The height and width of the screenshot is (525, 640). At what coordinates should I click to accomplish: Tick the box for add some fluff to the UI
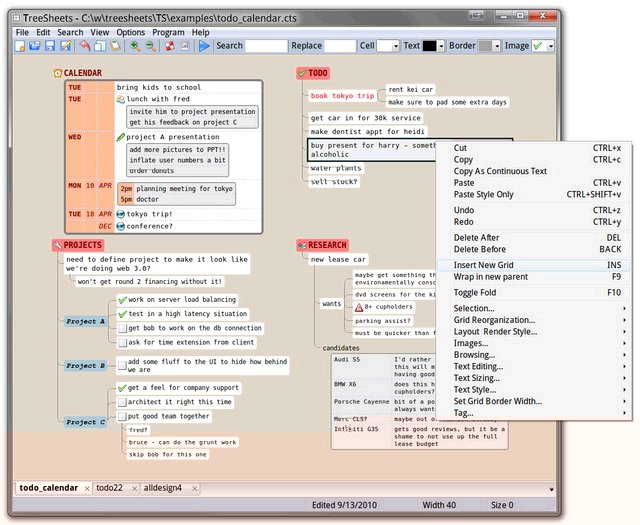pos(122,365)
